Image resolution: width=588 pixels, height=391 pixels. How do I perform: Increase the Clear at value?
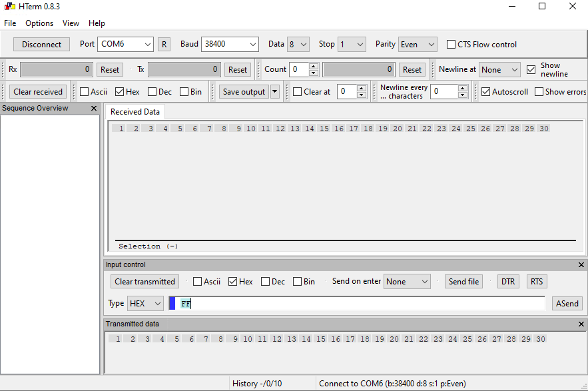(361, 89)
